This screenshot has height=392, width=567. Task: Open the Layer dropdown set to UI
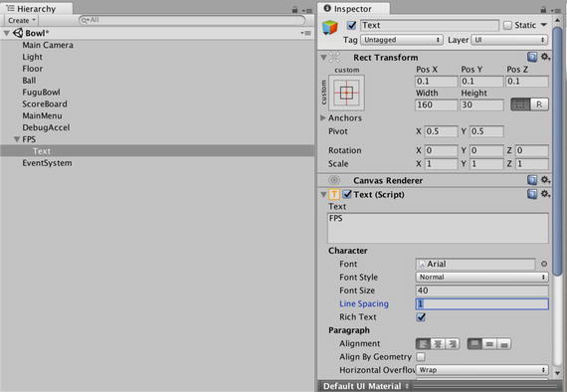(x=509, y=40)
